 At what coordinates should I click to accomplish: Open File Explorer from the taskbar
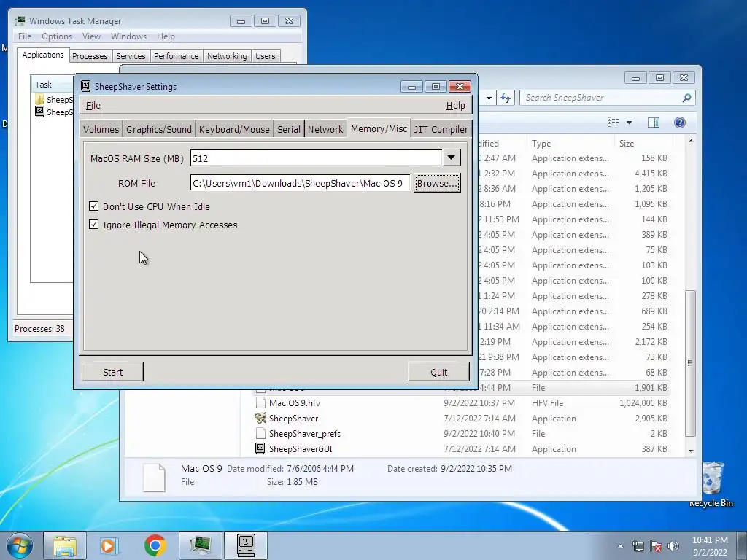coord(65,545)
